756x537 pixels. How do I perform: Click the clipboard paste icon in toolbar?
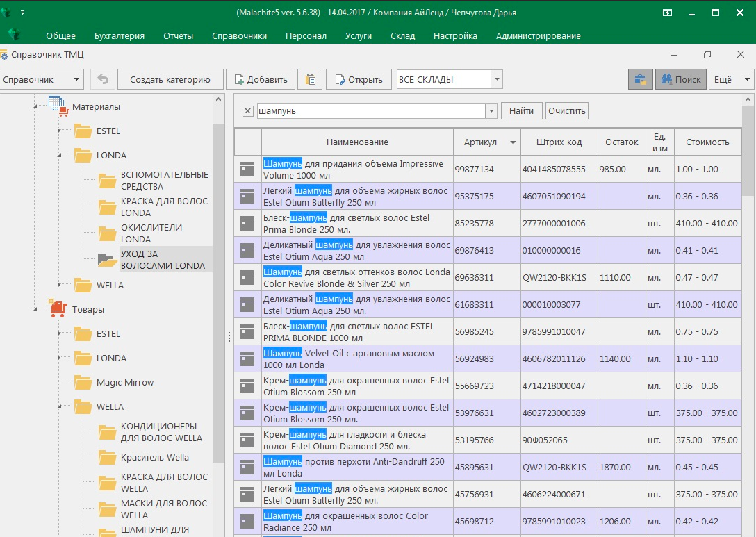pyautogui.click(x=310, y=79)
